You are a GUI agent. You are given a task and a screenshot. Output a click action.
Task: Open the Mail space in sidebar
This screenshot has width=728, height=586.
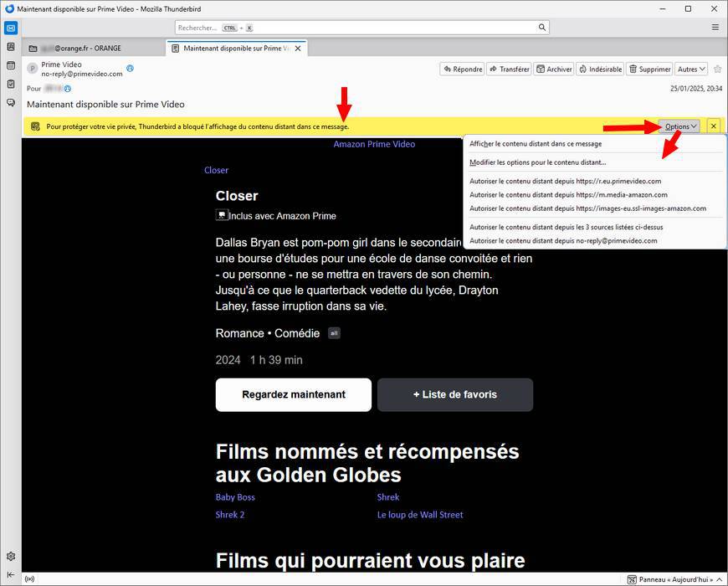[11, 28]
